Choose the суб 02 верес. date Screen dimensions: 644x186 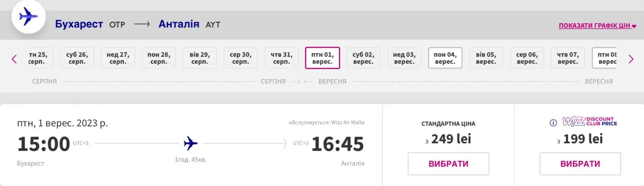(x=363, y=58)
